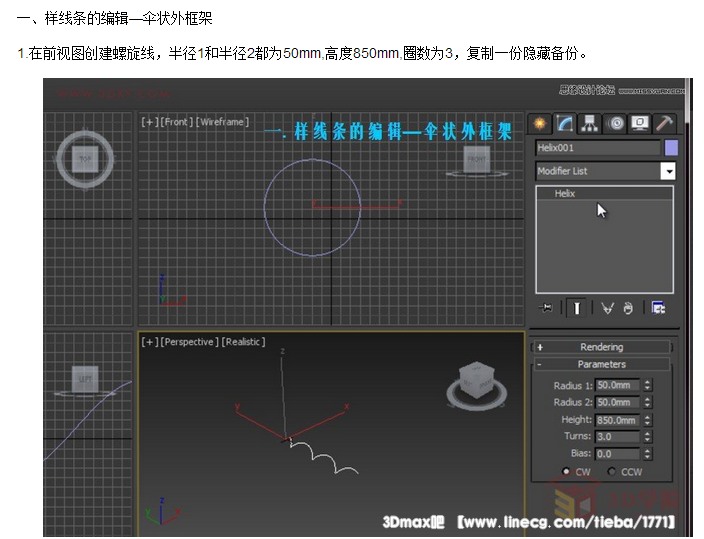The image size is (704, 539).
Task: Click the TOP ViewCube in top-left viewport
Action: pos(85,159)
